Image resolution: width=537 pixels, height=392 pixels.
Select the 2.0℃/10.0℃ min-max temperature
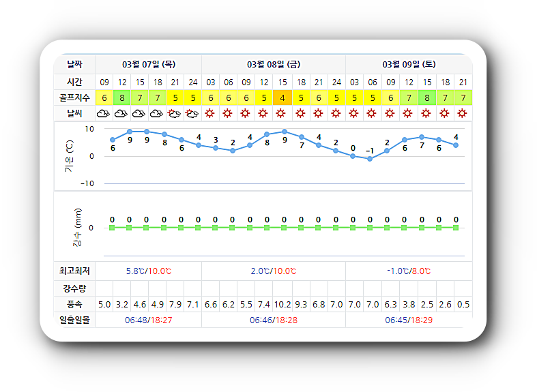click(274, 271)
